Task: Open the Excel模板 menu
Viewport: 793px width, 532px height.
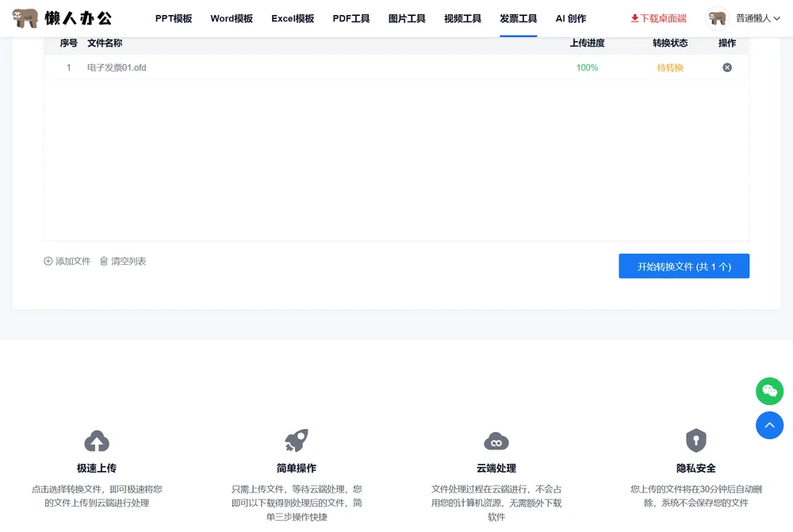Action: pyautogui.click(x=293, y=19)
